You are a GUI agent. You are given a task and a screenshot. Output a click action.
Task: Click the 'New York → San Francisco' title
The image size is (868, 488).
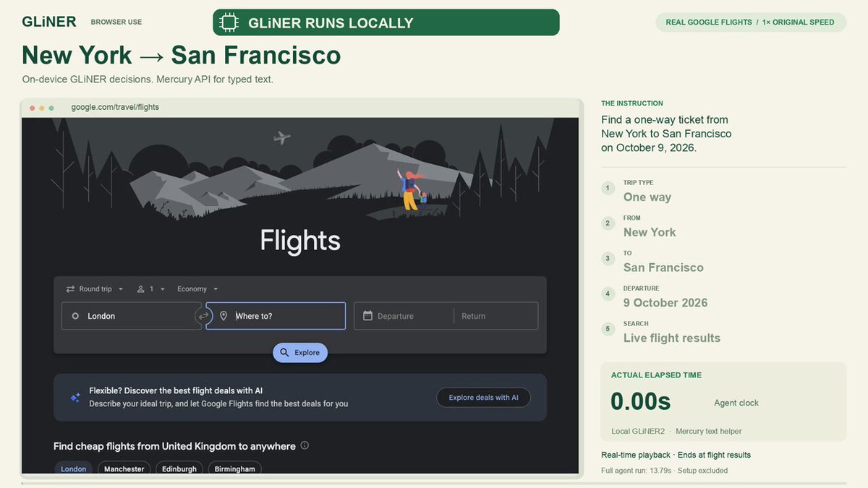[x=182, y=55]
